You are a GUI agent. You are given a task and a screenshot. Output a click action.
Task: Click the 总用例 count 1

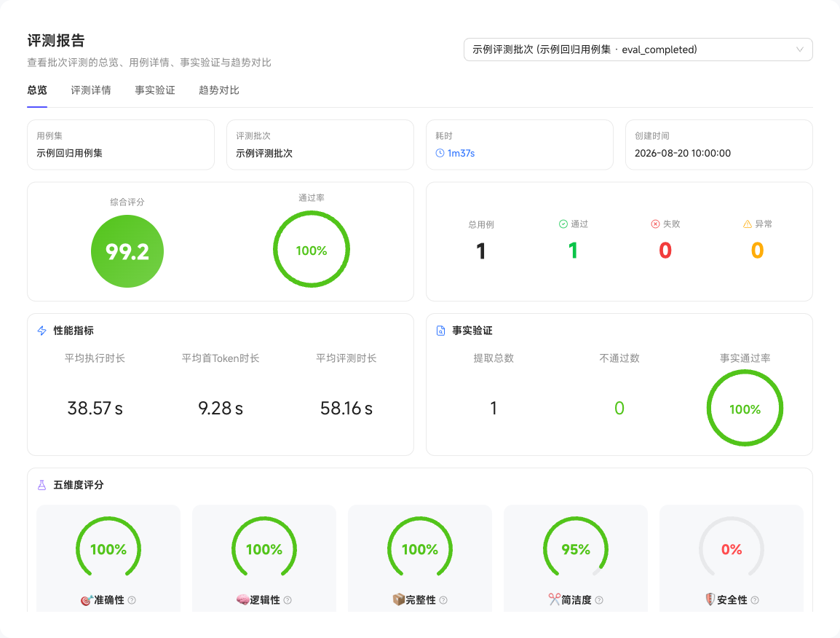click(x=481, y=251)
